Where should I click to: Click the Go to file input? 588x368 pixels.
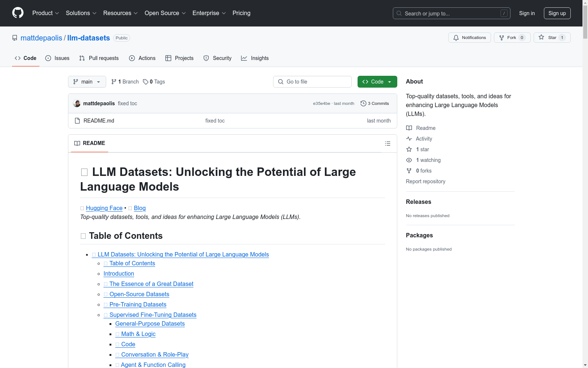[312, 82]
